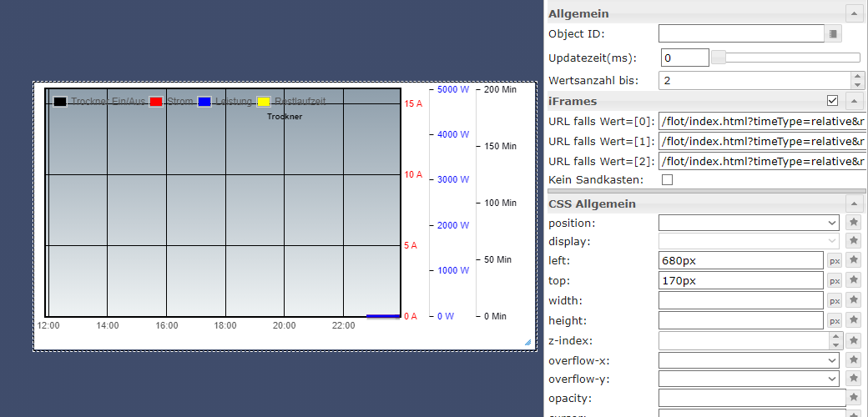
Task: Focus the URL falls Wert=[1] field
Action: point(764,141)
